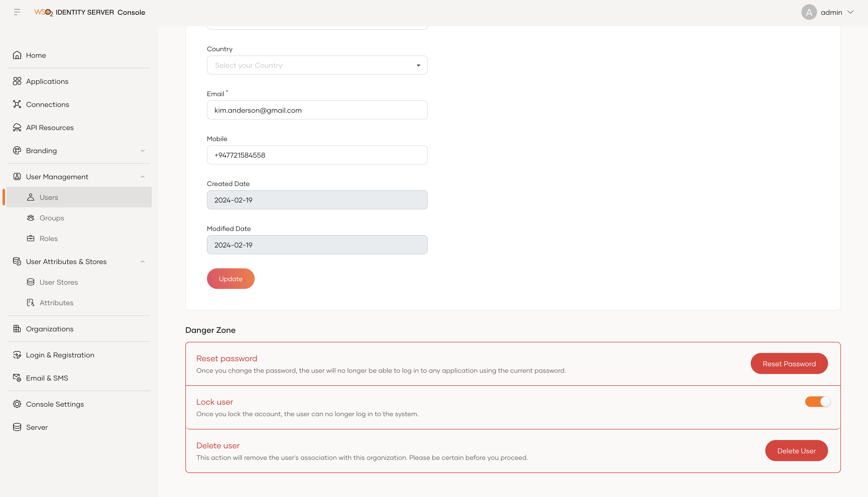The height and width of the screenshot is (497, 868).
Task: Click the Connections icon
Action: pyautogui.click(x=17, y=104)
